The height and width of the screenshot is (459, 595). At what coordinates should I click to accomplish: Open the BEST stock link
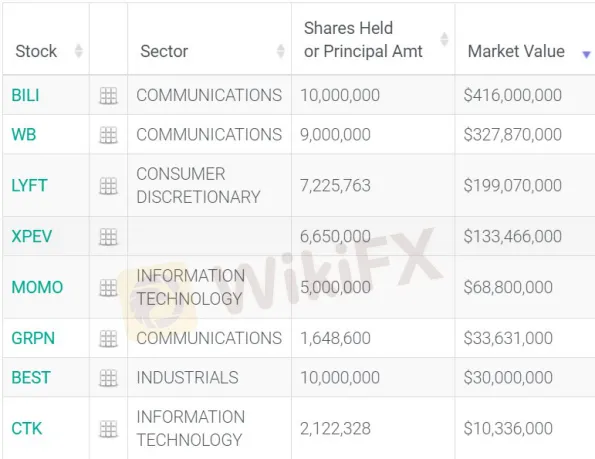point(31,377)
